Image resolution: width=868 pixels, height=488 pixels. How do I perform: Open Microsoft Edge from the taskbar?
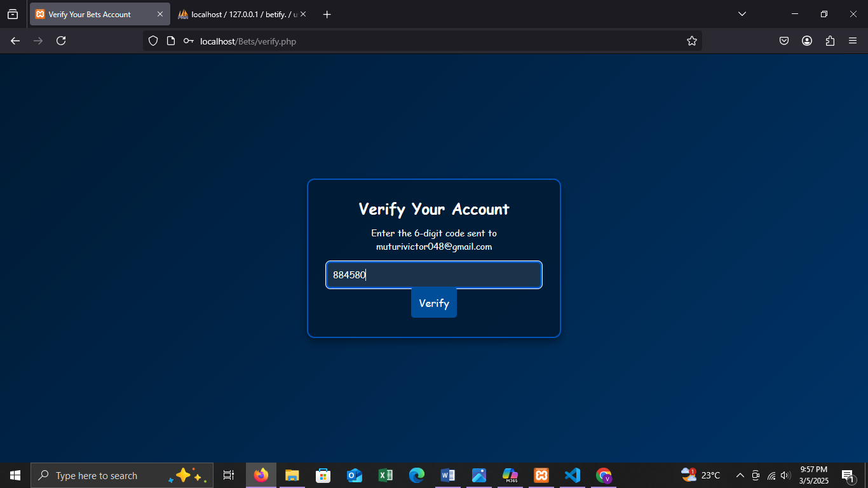click(x=417, y=475)
